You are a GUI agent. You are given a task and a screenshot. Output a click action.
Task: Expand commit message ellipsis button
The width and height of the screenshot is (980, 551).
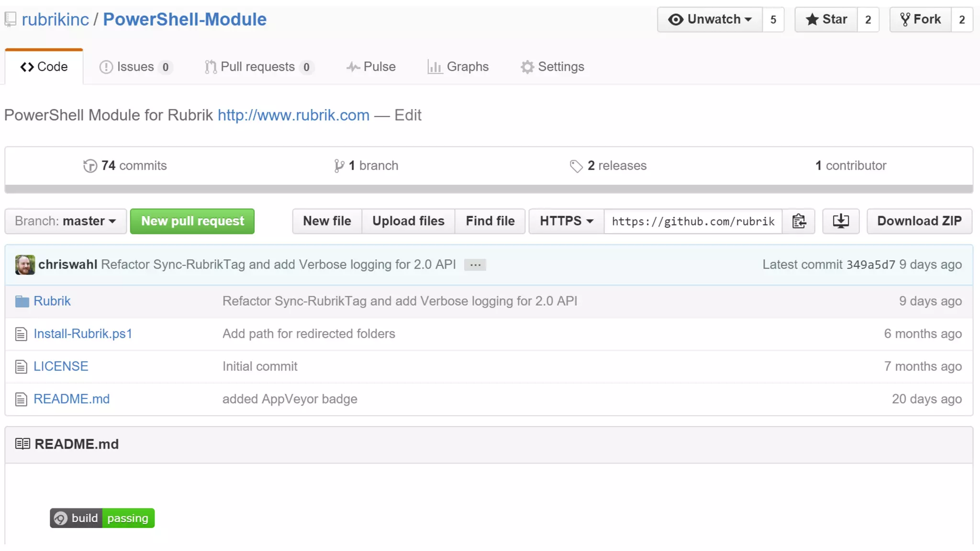click(475, 265)
